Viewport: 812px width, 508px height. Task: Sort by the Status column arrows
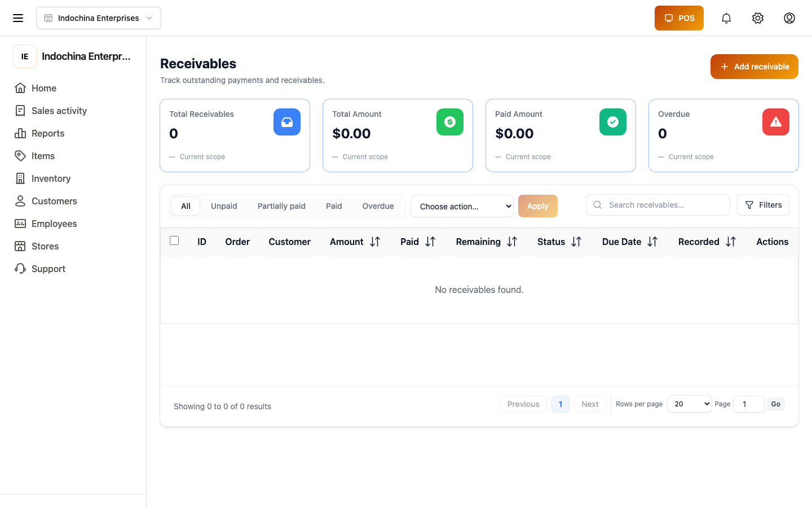point(576,242)
